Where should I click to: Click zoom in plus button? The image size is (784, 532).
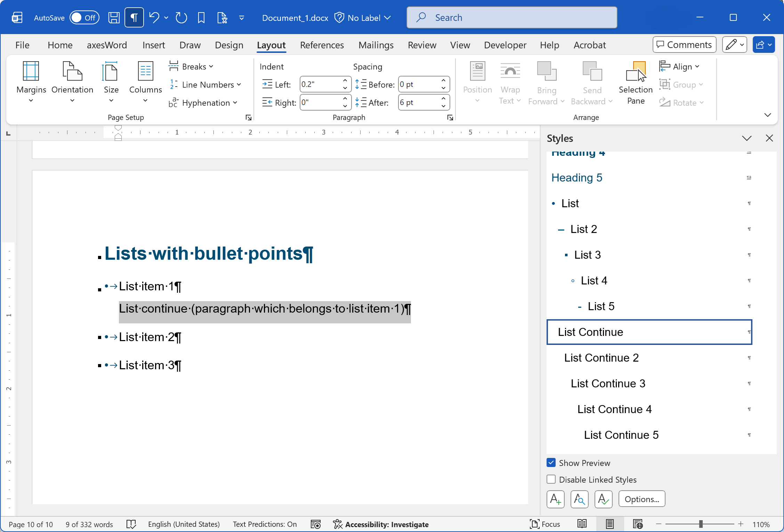click(x=741, y=524)
